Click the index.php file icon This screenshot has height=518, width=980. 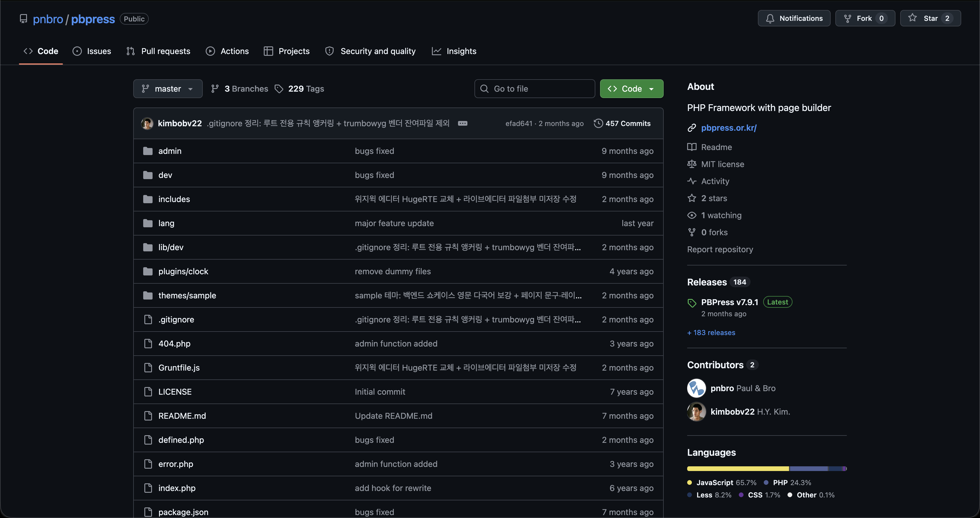click(148, 488)
